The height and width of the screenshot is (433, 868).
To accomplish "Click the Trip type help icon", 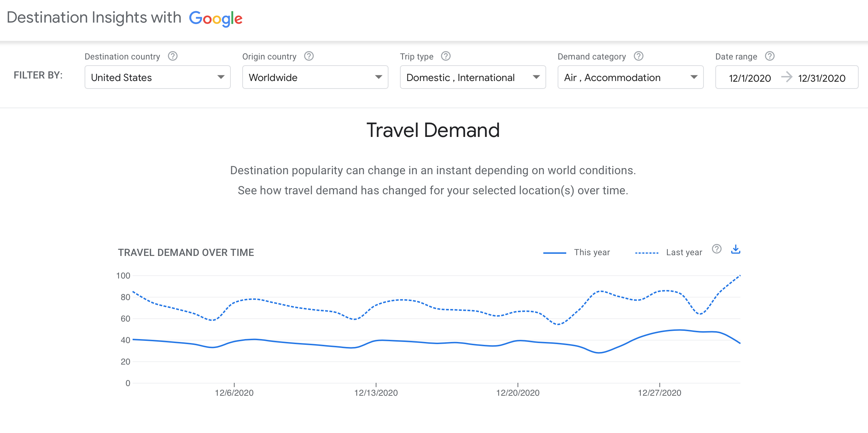I will click(x=446, y=56).
